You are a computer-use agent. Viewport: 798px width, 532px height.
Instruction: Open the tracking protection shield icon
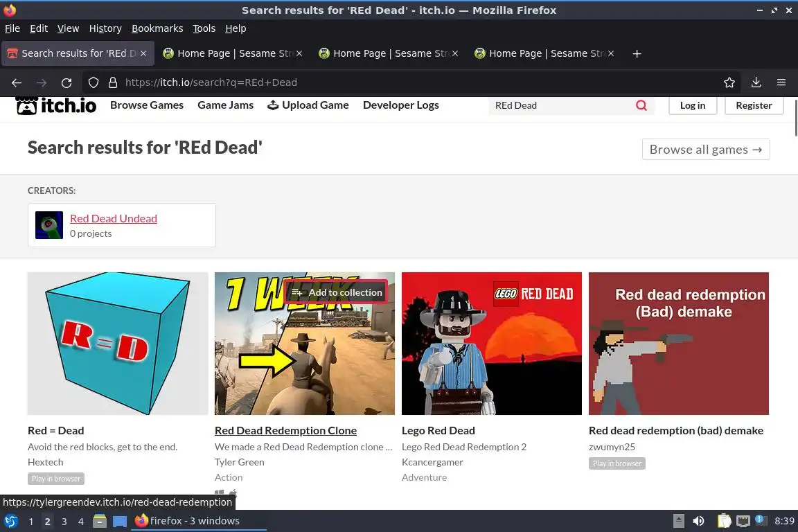pos(94,82)
